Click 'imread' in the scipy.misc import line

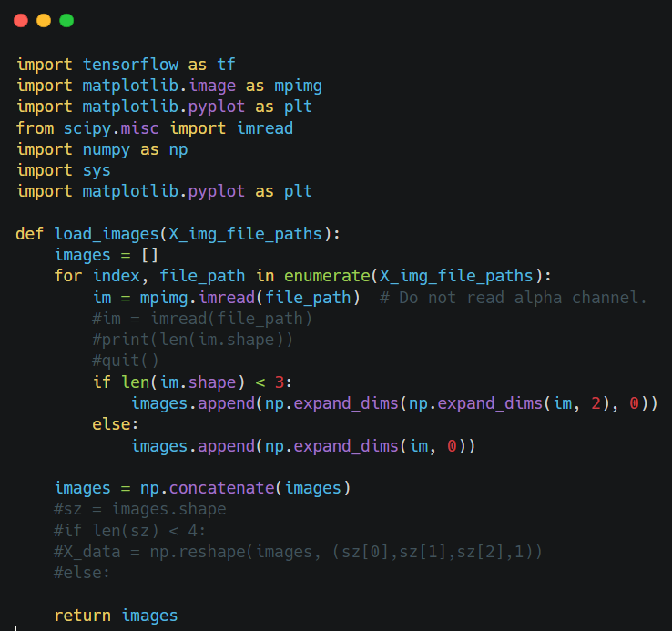coord(265,128)
